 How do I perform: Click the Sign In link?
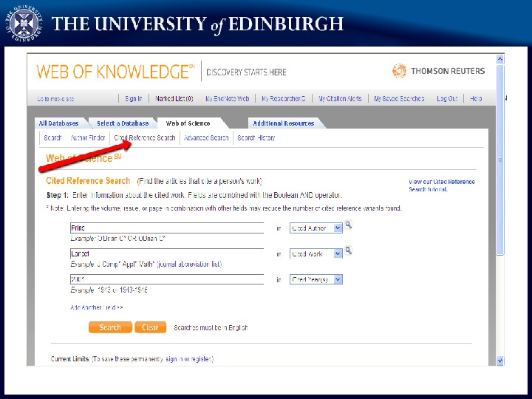click(x=134, y=99)
